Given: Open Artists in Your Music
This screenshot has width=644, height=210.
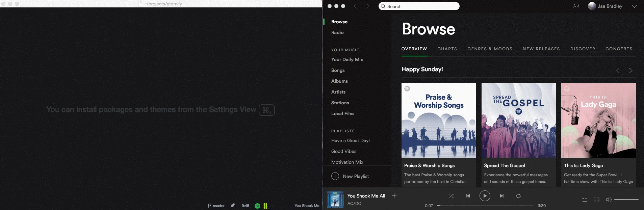Looking at the screenshot, I should 338,92.
